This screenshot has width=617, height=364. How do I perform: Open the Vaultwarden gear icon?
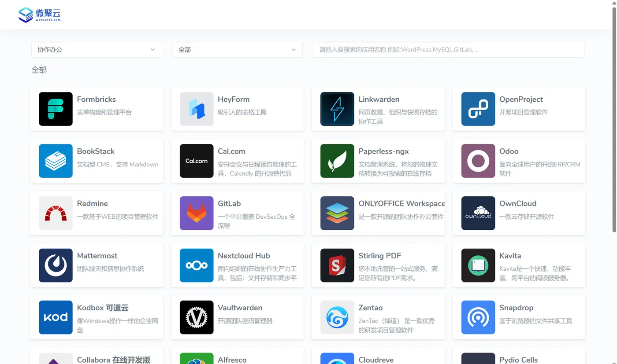[197, 317]
